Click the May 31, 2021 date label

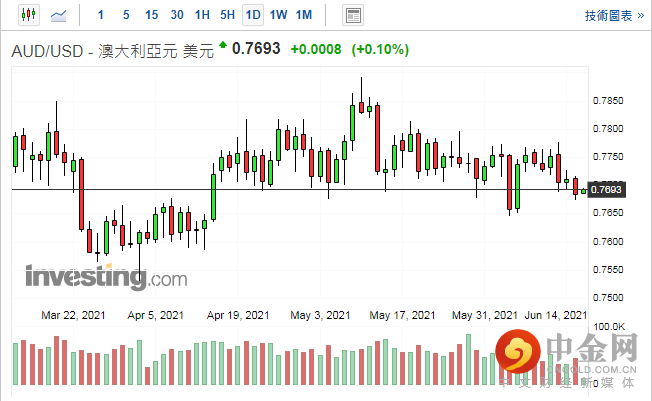[x=484, y=315]
